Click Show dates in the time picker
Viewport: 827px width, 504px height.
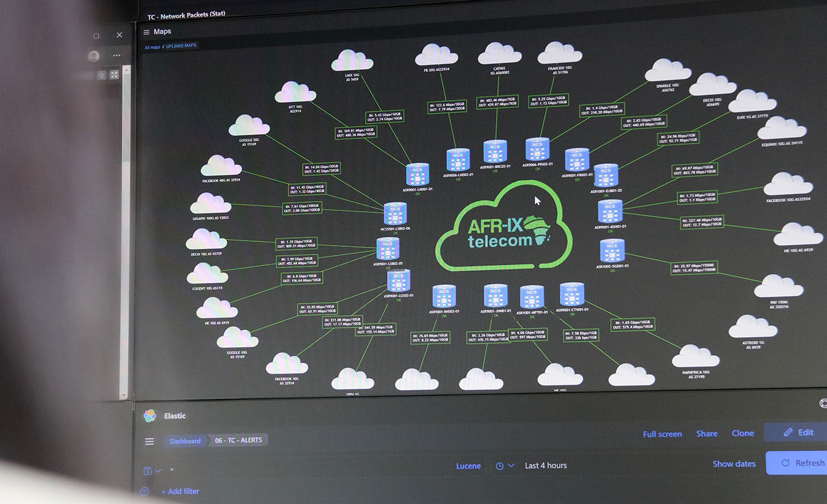[x=734, y=464]
